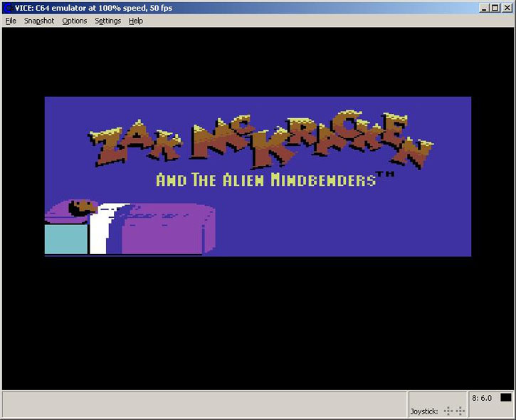
Task: Close the VICE emulator window
Action: (x=507, y=8)
